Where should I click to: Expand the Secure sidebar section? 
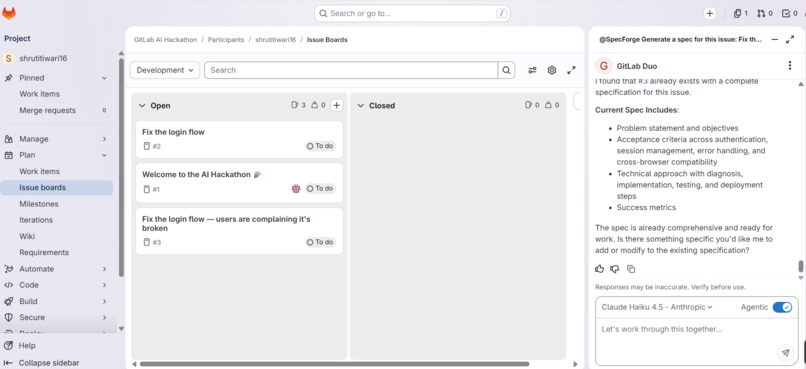104,318
